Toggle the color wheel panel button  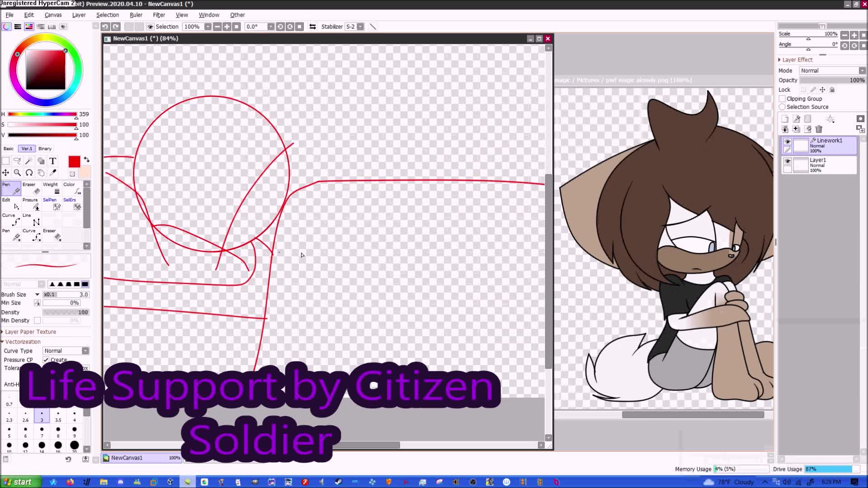click(6, 27)
